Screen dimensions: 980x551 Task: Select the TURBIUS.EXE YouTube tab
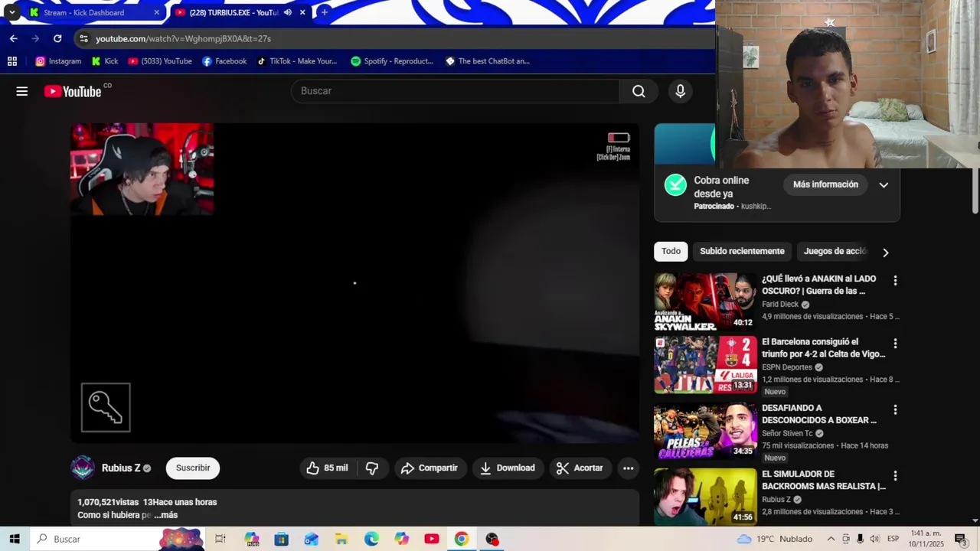tap(235, 12)
